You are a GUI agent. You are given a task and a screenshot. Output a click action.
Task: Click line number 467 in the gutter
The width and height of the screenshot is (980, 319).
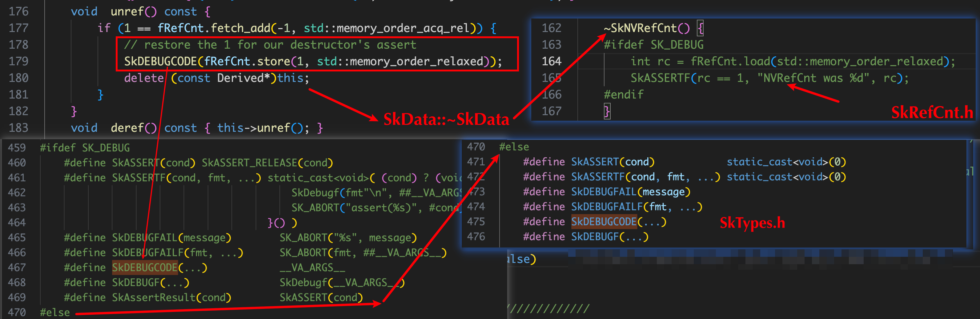click(17, 268)
